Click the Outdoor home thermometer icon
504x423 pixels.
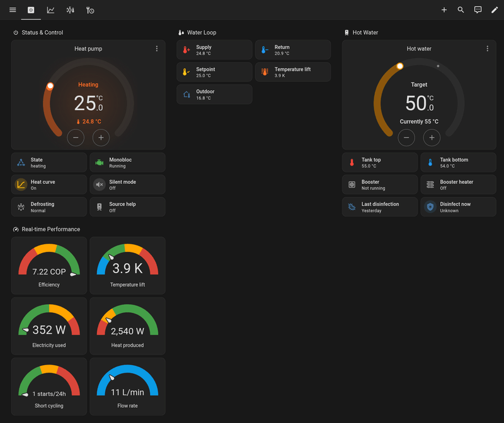[x=186, y=94]
